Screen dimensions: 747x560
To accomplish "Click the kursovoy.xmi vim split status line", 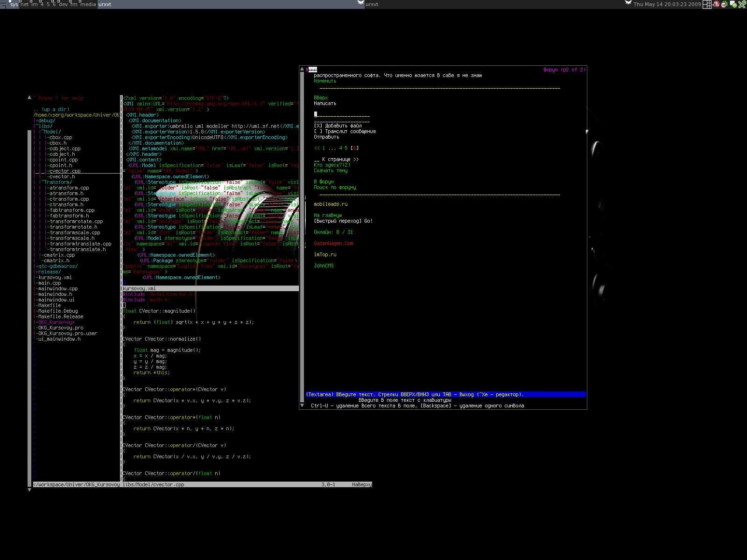I will click(211, 288).
